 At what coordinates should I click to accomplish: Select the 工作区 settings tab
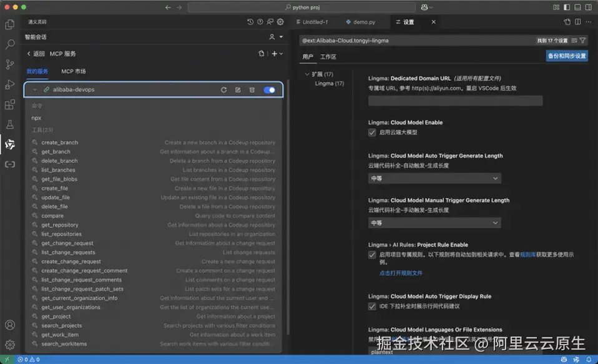328,57
